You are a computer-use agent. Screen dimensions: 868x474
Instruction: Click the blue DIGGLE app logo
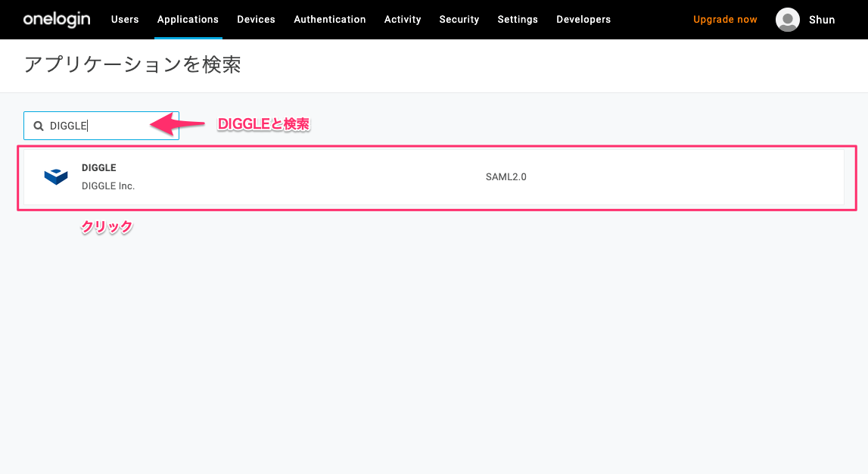click(x=56, y=176)
